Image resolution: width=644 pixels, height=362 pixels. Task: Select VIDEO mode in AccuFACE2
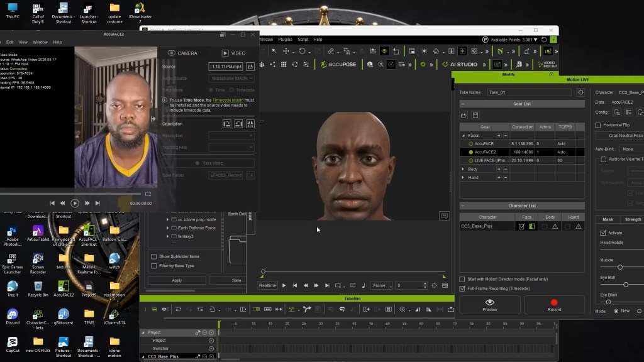click(x=234, y=53)
